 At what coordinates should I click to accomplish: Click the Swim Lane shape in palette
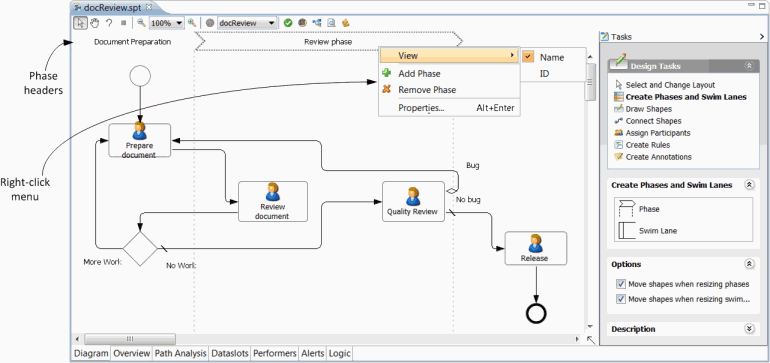click(647, 230)
